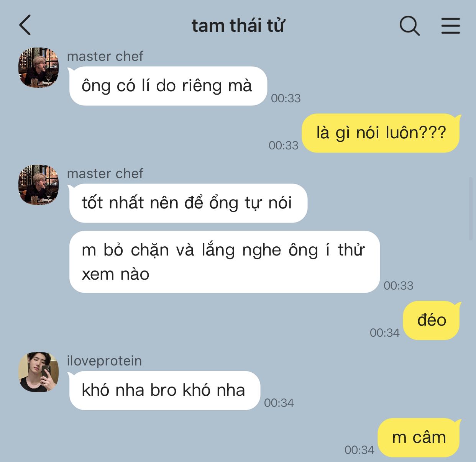Select message 'khó nha bro khó nha'
Viewport: 476px width, 462px height.
(x=164, y=390)
